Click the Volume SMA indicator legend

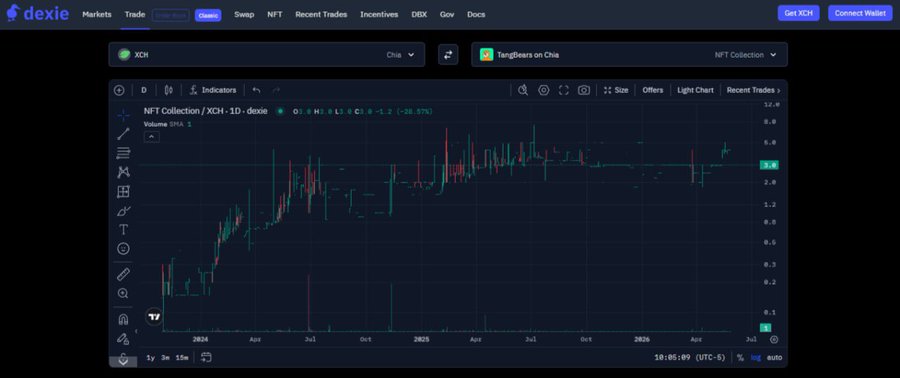(168, 124)
